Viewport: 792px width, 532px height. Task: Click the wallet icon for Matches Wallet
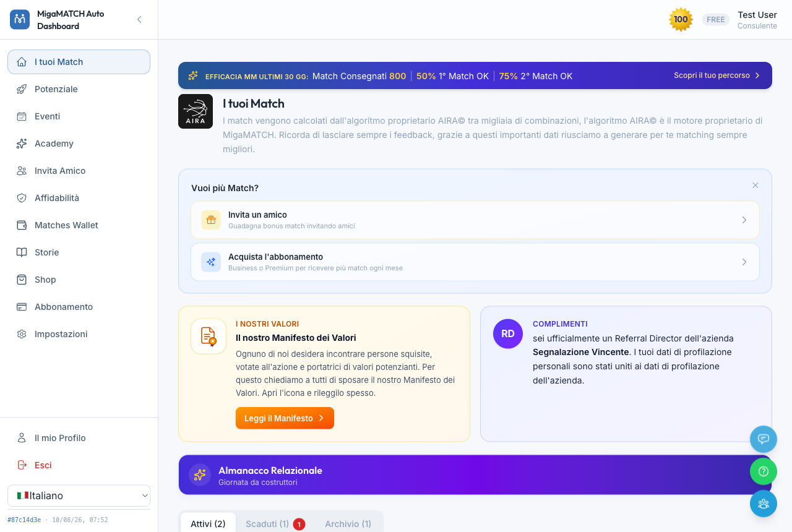click(22, 225)
